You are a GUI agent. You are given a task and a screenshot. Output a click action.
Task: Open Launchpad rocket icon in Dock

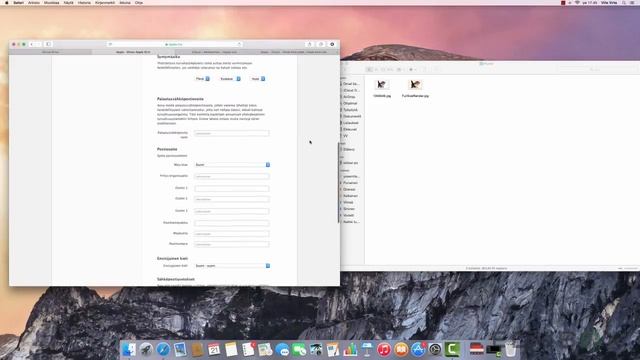click(x=146, y=350)
